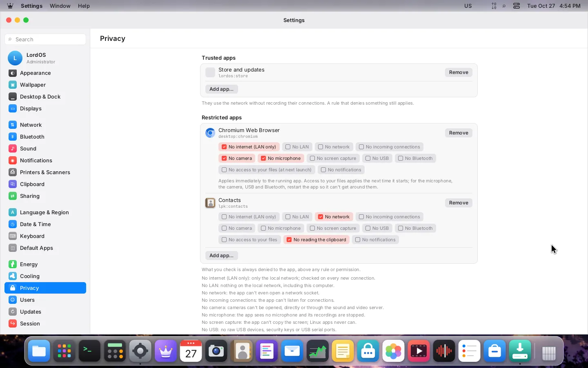This screenshot has height=368, width=588.
Task: Open the Session settings pane
Action: pos(45,323)
